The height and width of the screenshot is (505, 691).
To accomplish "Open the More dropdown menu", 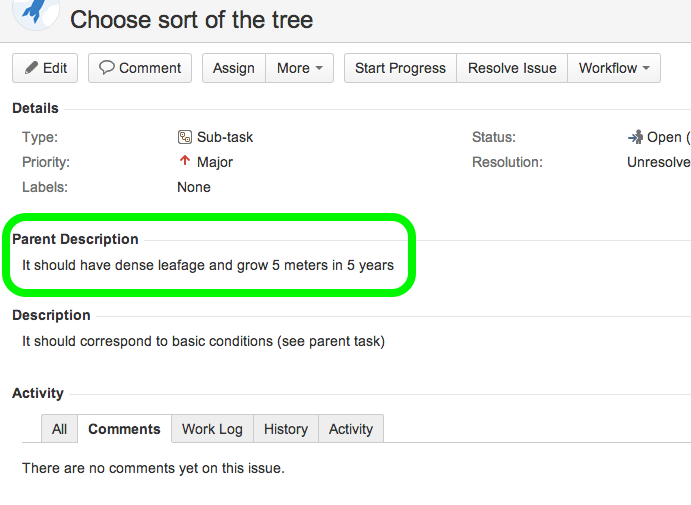I will (299, 68).
